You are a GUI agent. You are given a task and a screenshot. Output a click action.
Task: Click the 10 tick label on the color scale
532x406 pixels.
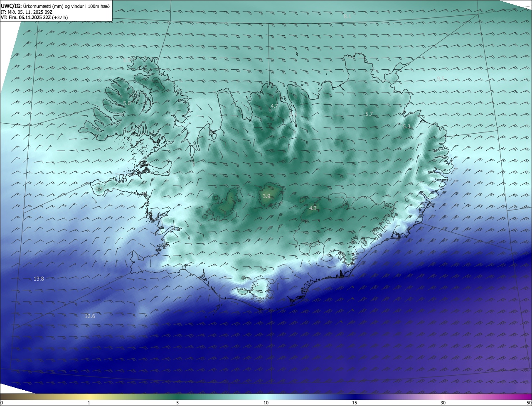pos(266,403)
